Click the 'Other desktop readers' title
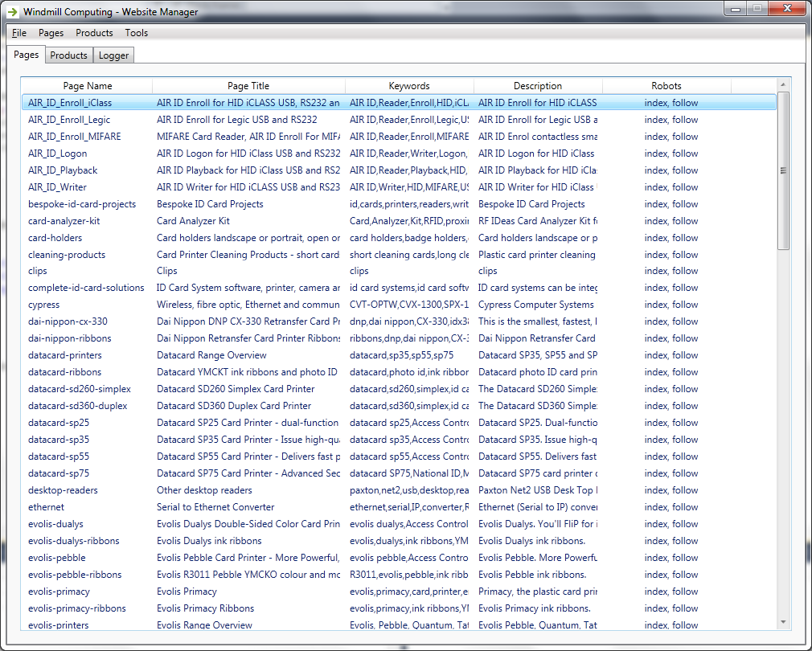The image size is (812, 651). coord(204,490)
